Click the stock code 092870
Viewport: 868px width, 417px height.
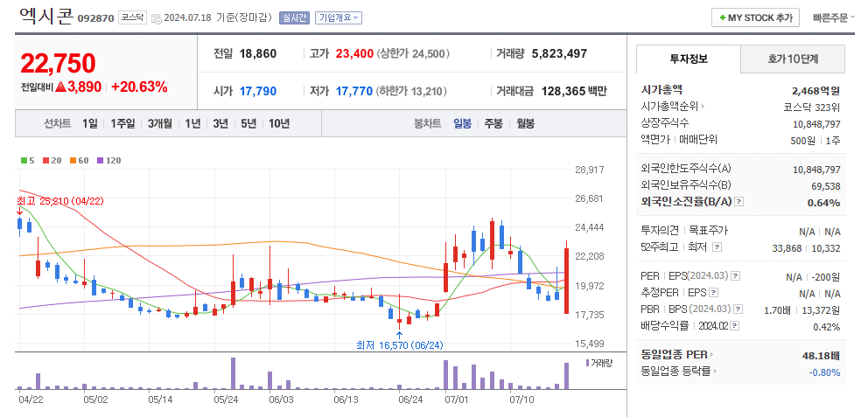click(x=95, y=18)
